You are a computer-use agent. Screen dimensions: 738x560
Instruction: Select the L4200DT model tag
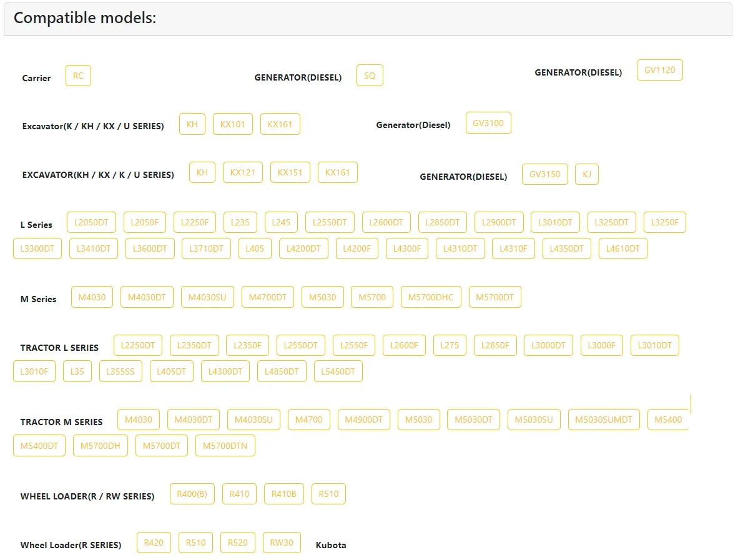pyautogui.click(x=303, y=249)
